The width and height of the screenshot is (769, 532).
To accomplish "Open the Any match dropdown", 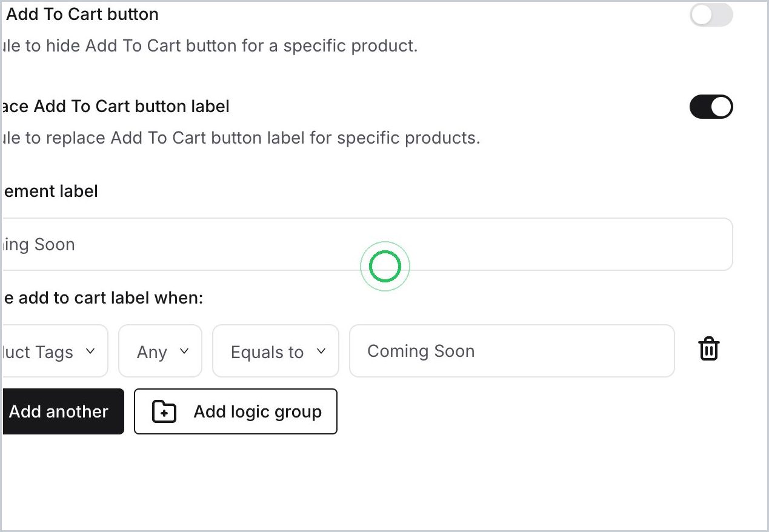I will (x=160, y=351).
